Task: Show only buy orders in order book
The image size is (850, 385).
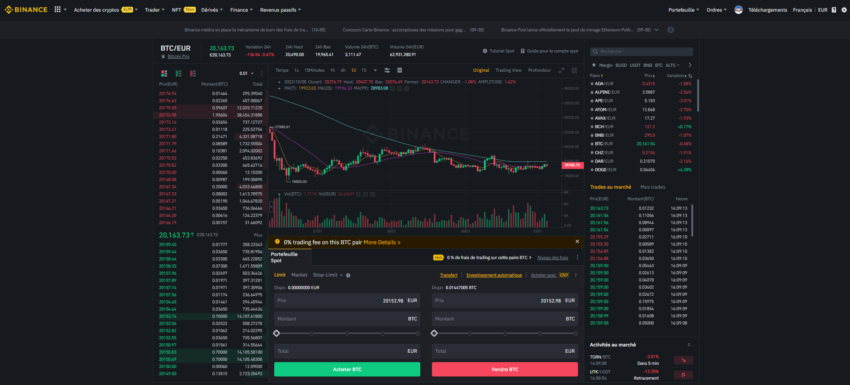Action: point(179,73)
